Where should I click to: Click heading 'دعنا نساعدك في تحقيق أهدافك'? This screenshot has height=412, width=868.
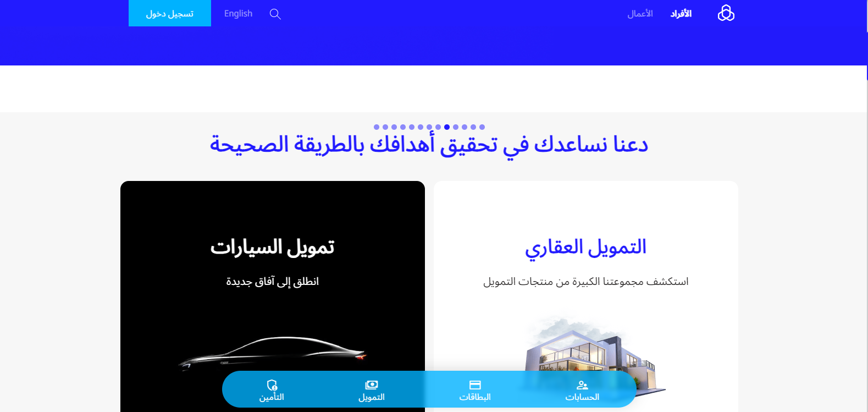[429, 145]
